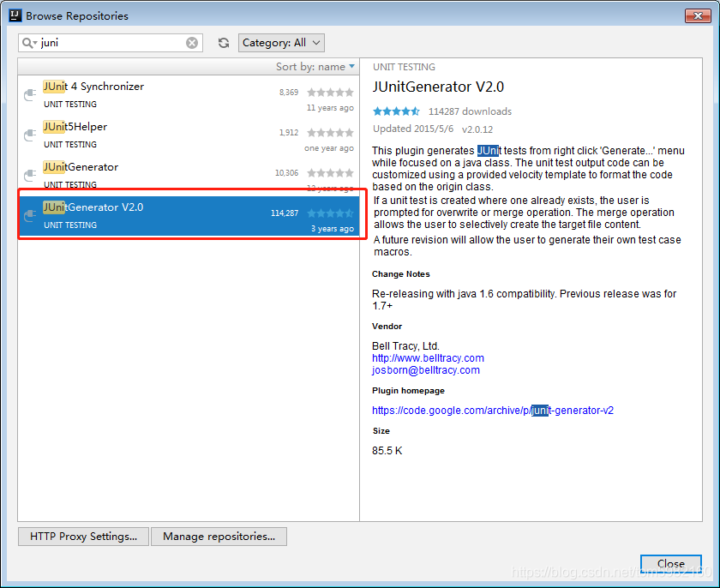Click blue star rating in details panel
Screen dimensions: 720x588
[x=396, y=111]
